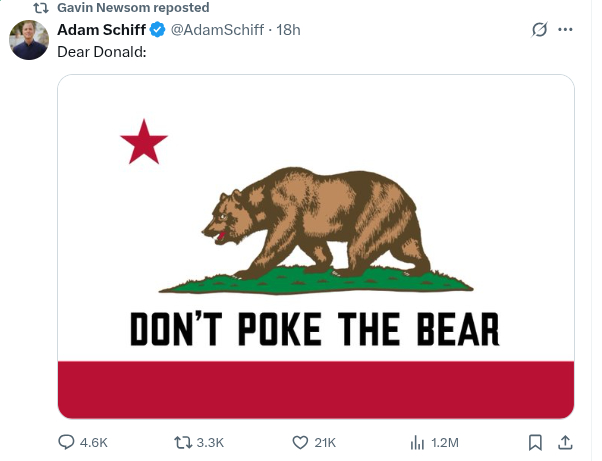Click the Dear Donald post text
Screen dimensions: 602x461
coord(102,50)
